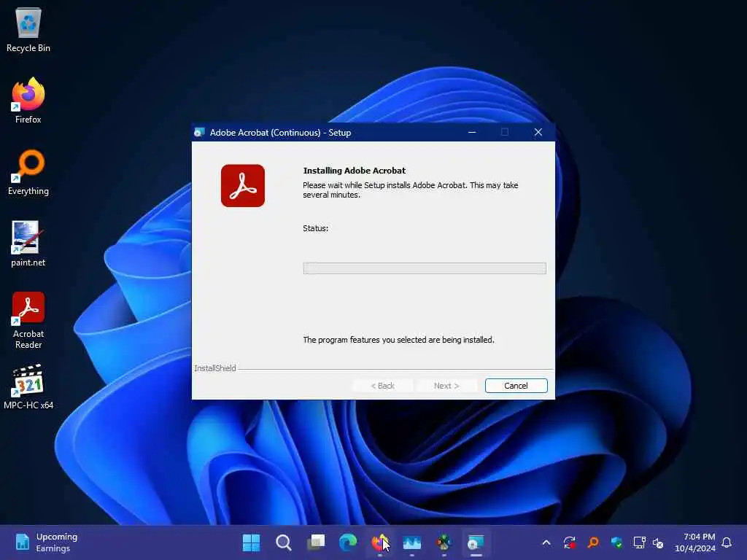Open the clock showing 7:04 PM

(x=695, y=542)
